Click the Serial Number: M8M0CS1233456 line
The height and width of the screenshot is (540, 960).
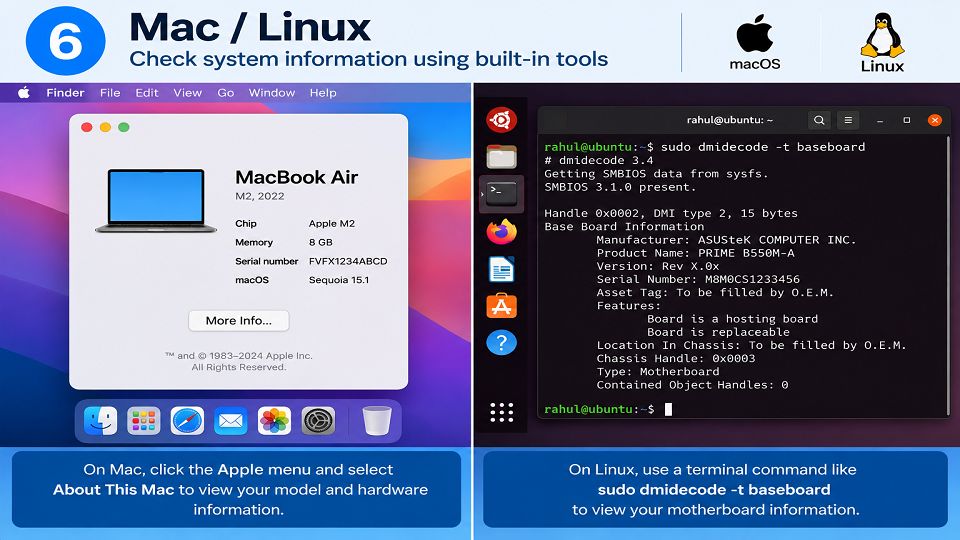[698, 279]
